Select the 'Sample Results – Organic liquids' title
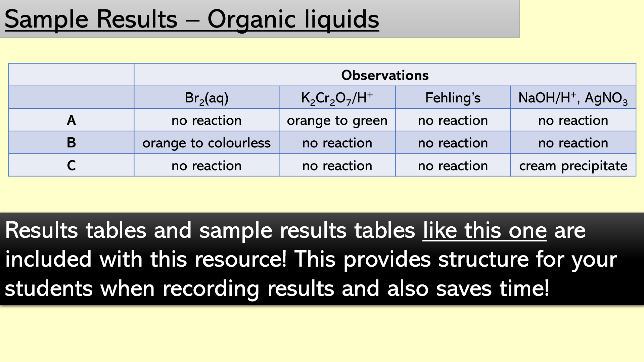The height and width of the screenshot is (362, 644). click(192, 19)
